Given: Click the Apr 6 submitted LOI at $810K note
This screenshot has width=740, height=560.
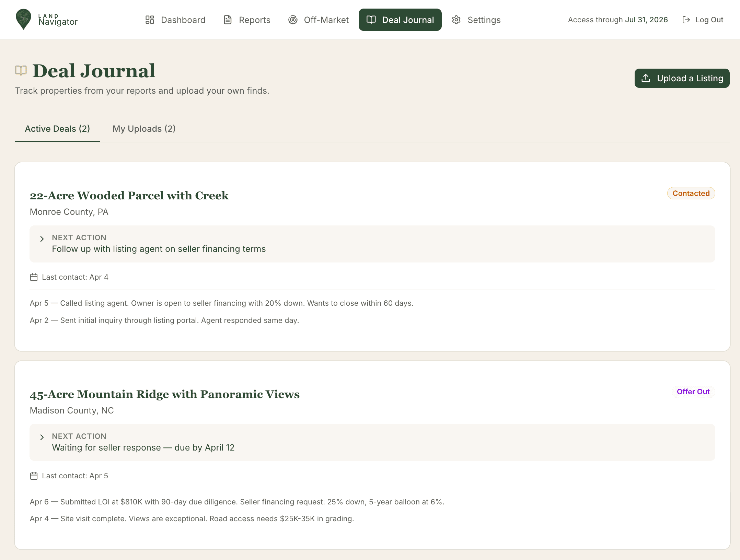Looking at the screenshot, I should tap(237, 502).
